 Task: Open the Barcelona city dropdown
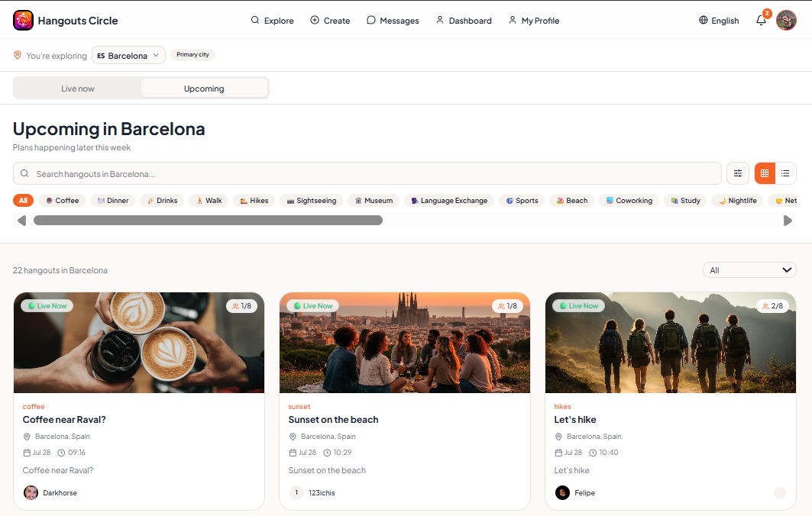point(128,56)
